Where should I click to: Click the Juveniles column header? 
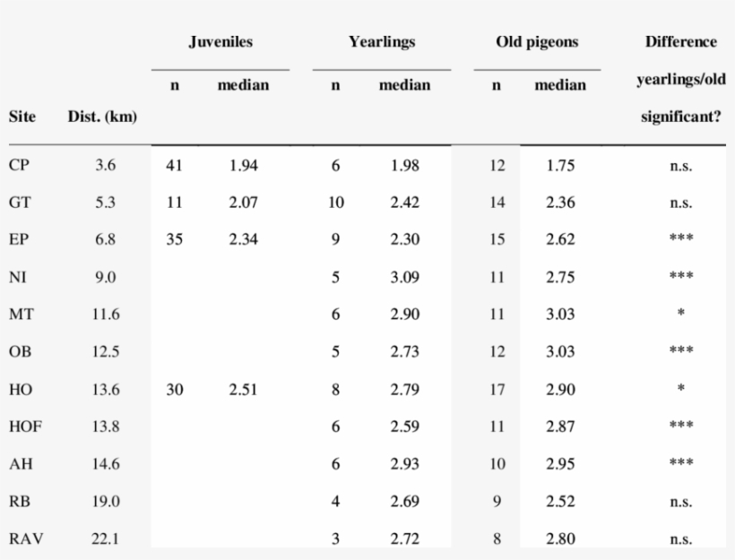click(x=220, y=42)
